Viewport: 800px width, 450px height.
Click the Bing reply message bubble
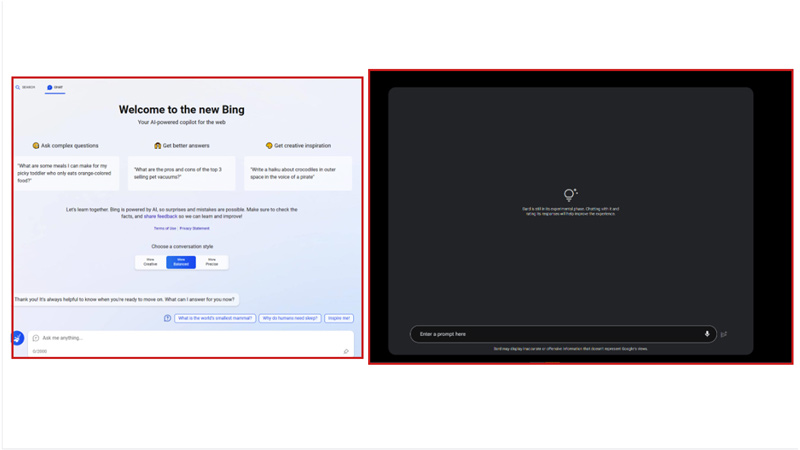(126, 299)
